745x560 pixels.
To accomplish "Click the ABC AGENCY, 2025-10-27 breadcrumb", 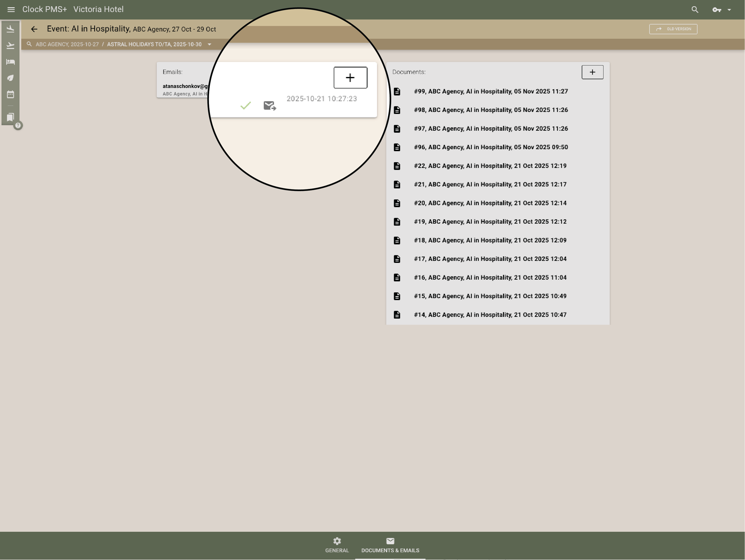I will point(67,44).
